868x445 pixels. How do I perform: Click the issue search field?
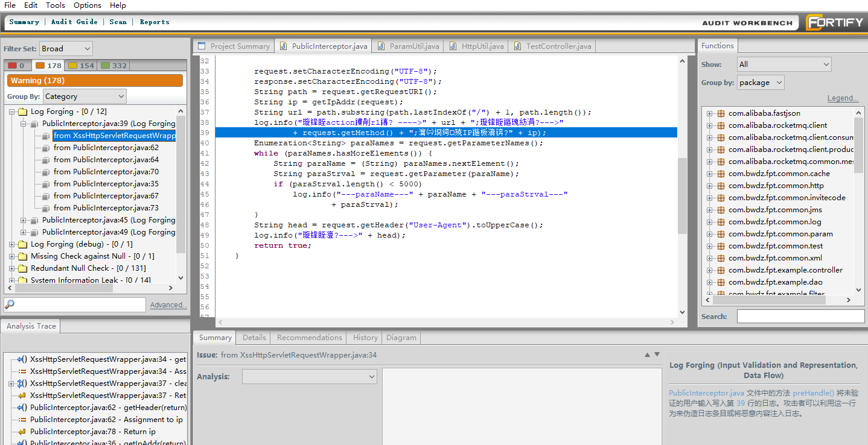coord(75,305)
